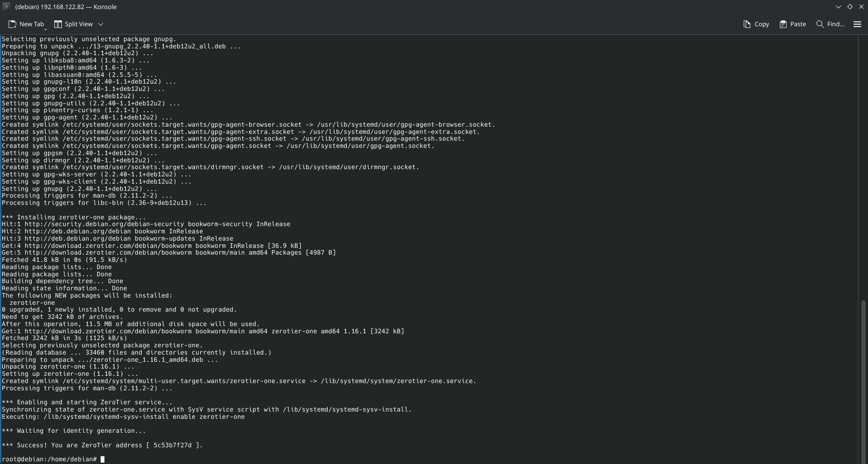Click the Paste clipboard icon
Viewport: 868px width, 464px height.
pos(783,24)
